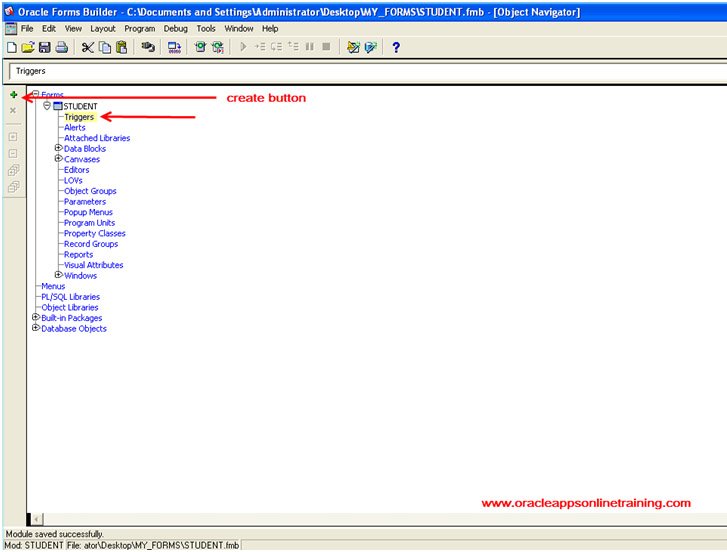Select the highlighted Triggers node
Image resolution: width=727 pixels, height=552 pixels.
click(79, 117)
